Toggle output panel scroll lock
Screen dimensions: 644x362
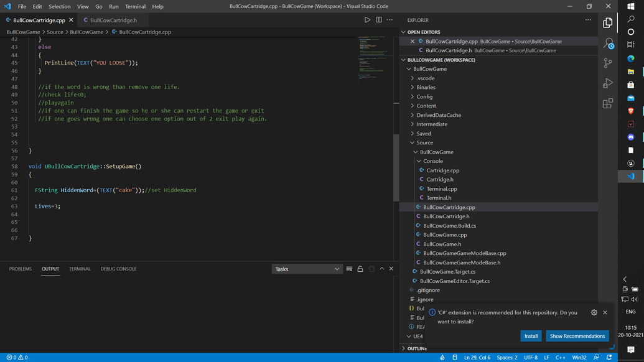click(360, 269)
